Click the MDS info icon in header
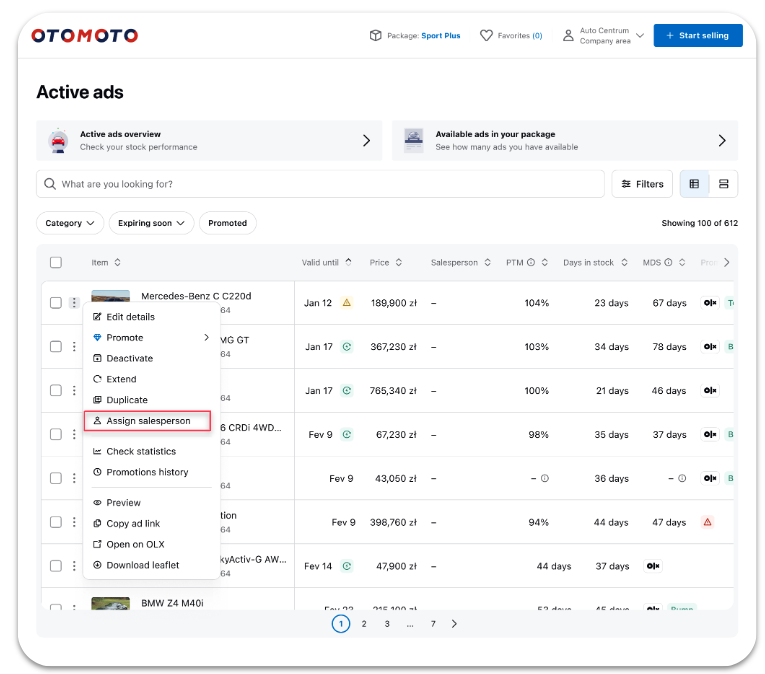765x674 pixels. coord(668,262)
